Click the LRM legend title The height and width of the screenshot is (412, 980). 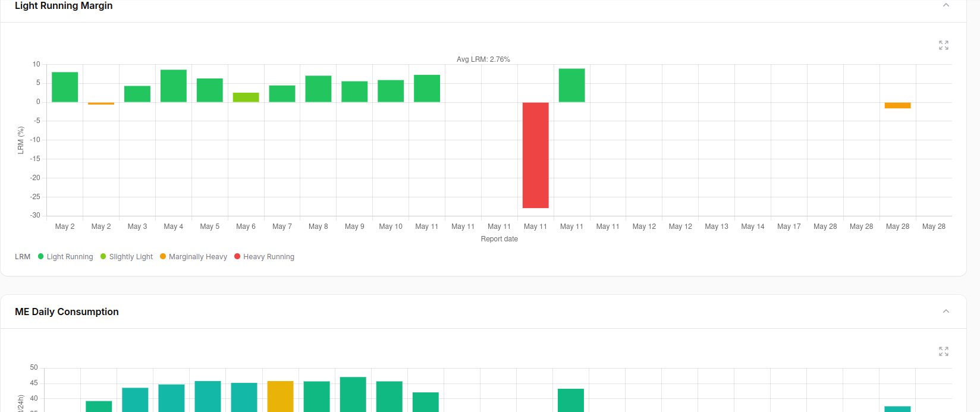23,257
